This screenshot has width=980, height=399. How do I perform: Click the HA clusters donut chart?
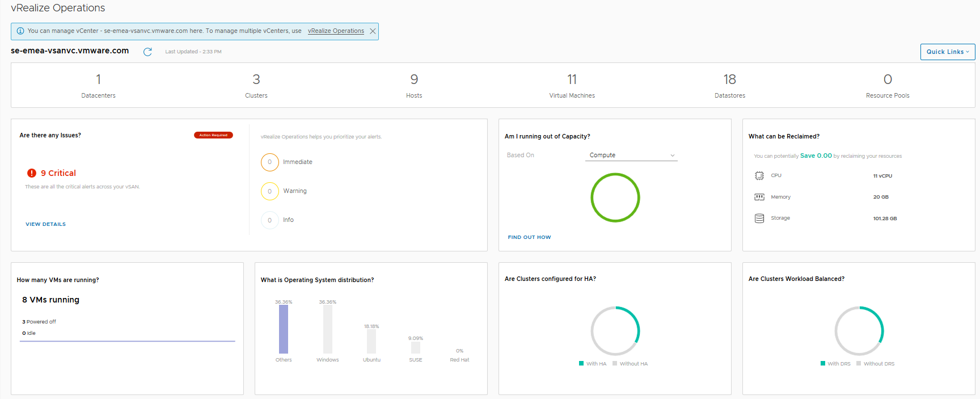pyautogui.click(x=615, y=331)
